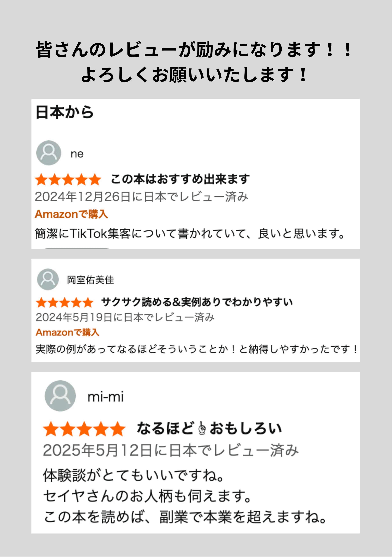
Task: Open reviewer profile name ne
Action: (x=77, y=154)
